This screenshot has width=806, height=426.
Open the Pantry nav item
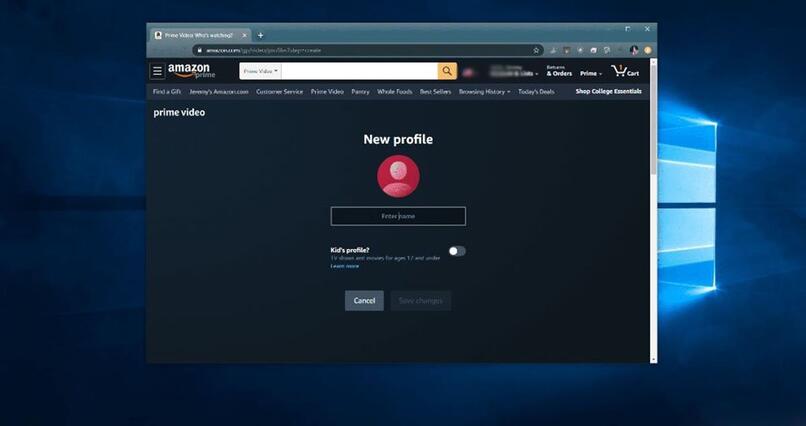pyautogui.click(x=360, y=92)
